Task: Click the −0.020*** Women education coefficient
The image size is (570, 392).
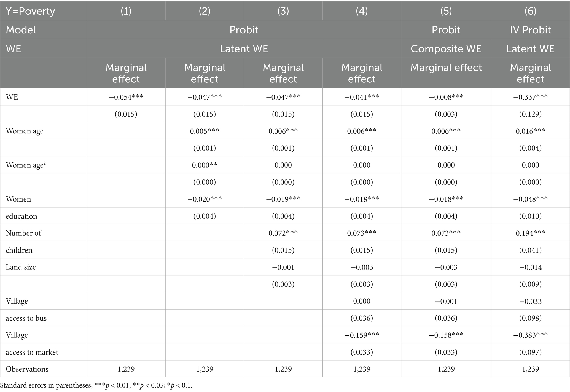Action: pyautogui.click(x=205, y=199)
